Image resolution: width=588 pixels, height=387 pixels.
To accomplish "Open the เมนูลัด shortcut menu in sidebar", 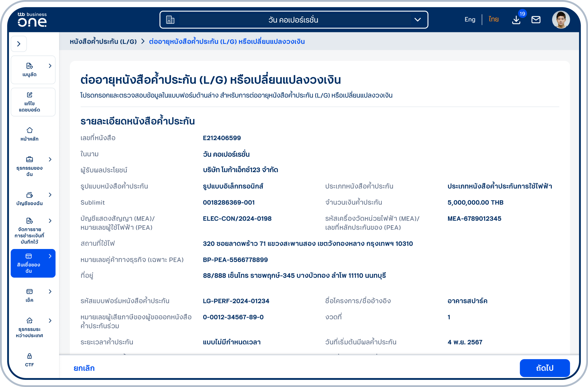I will (x=33, y=70).
